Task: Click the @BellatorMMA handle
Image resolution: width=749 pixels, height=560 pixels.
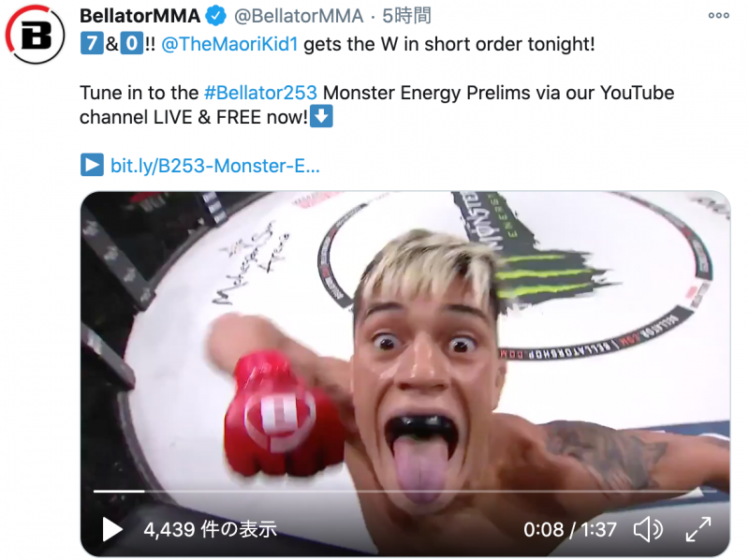Action: [299, 16]
